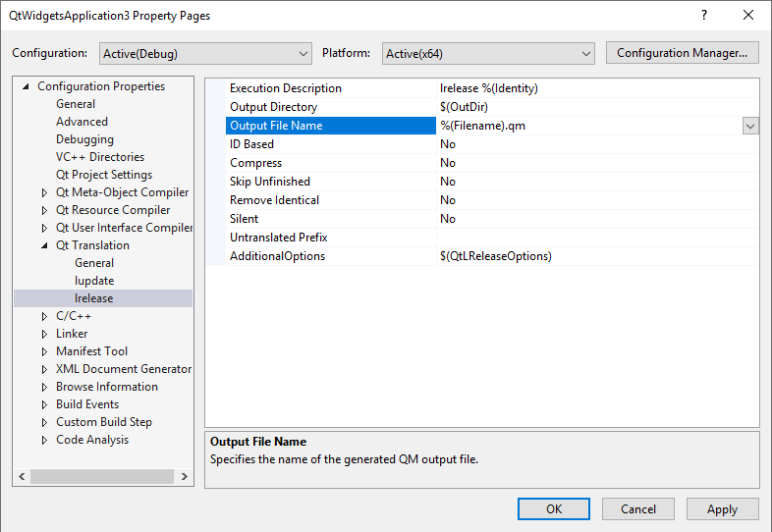
Task: Expand the Linker node
Action: coord(44,334)
